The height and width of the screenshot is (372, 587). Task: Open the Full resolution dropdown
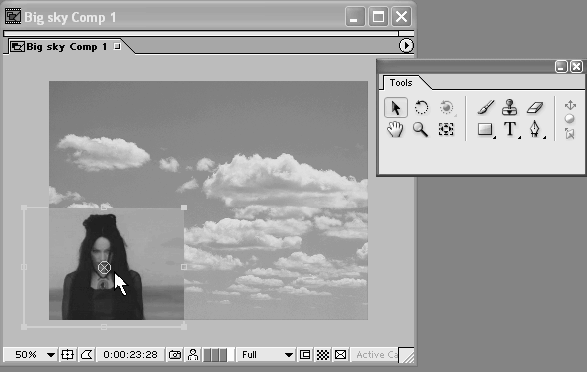click(x=266, y=354)
